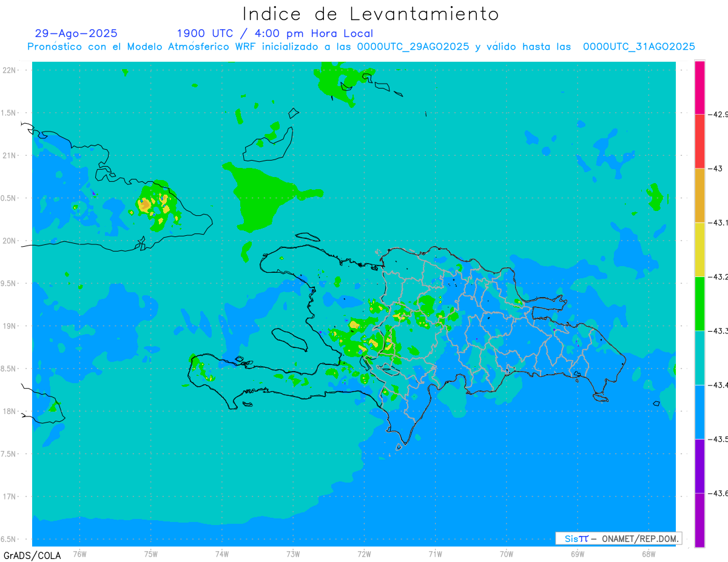Select the "-43.5" legend value

[718, 439]
